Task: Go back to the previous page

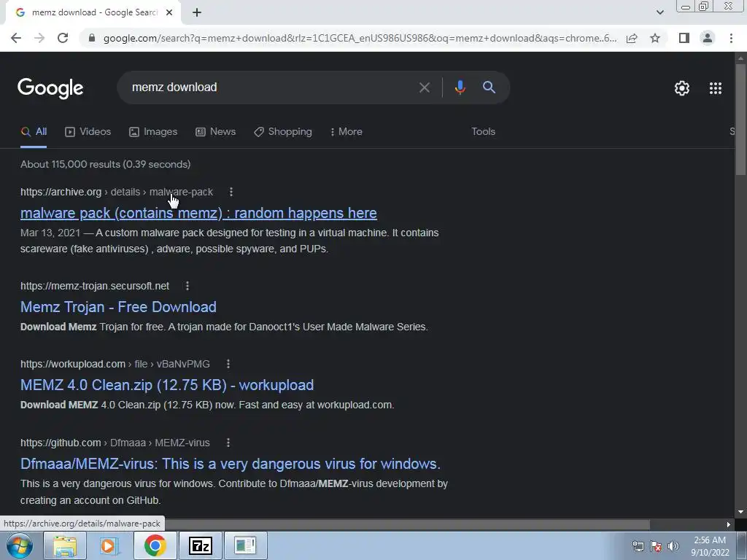Action: [16, 38]
